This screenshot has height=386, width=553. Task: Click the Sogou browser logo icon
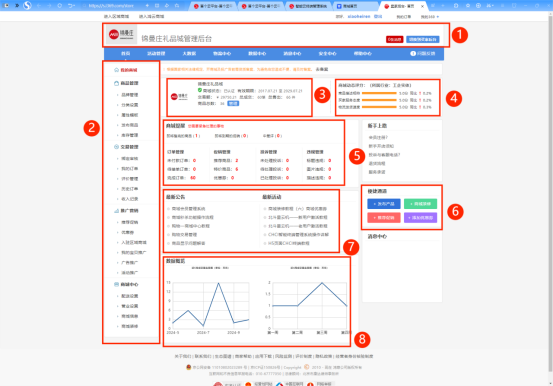click(x=27, y=5)
